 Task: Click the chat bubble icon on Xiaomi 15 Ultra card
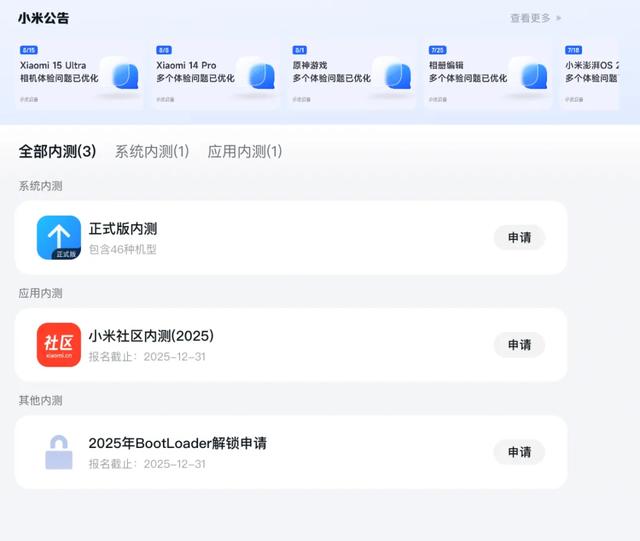(125, 76)
